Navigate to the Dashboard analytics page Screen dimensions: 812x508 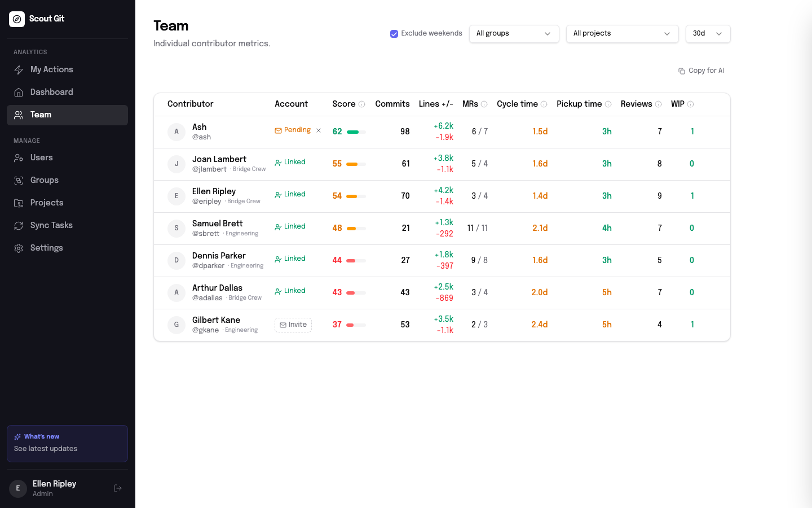(x=51, y=91)
